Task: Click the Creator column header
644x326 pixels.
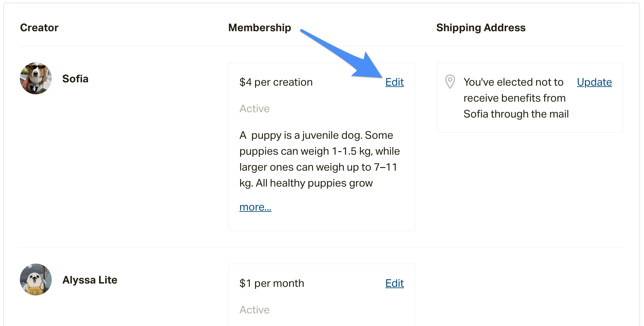Action: [39, 28]
